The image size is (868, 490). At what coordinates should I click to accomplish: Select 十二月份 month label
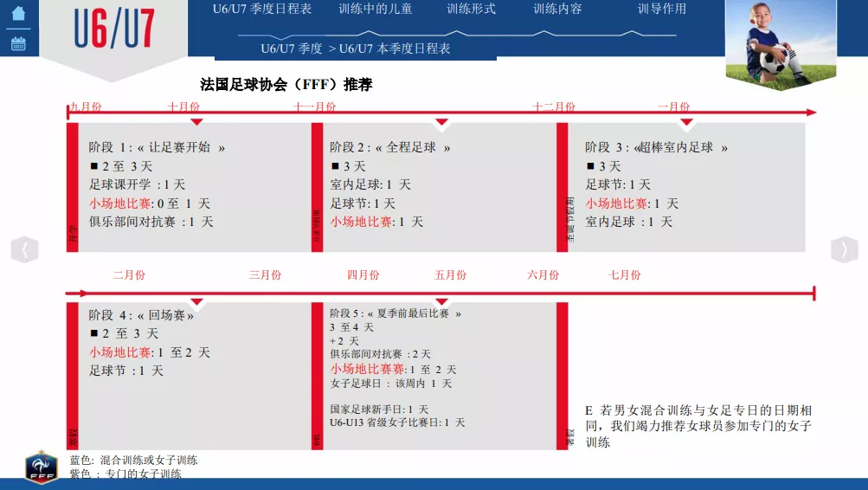[x=554, y=106]
